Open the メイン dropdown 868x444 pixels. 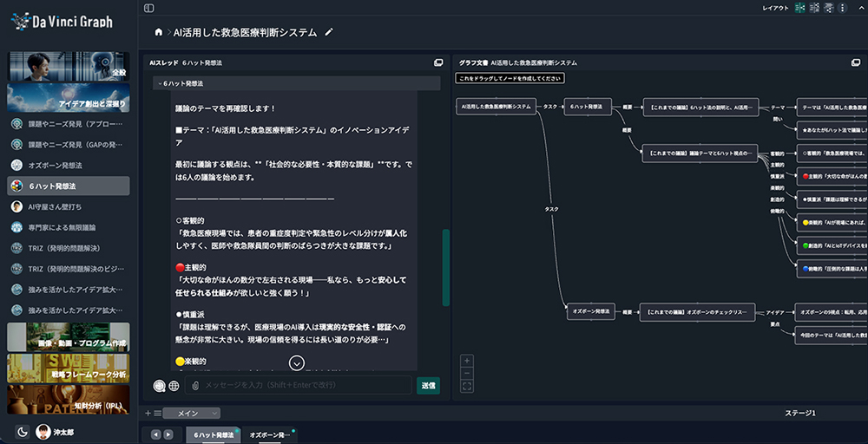click(193, 414)
